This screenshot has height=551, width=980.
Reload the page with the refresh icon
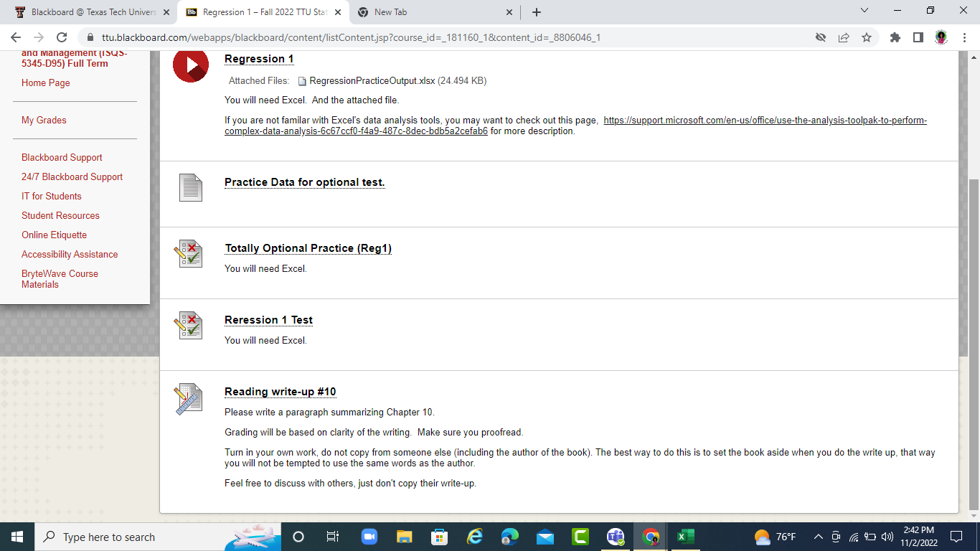(x=62, y=37)
